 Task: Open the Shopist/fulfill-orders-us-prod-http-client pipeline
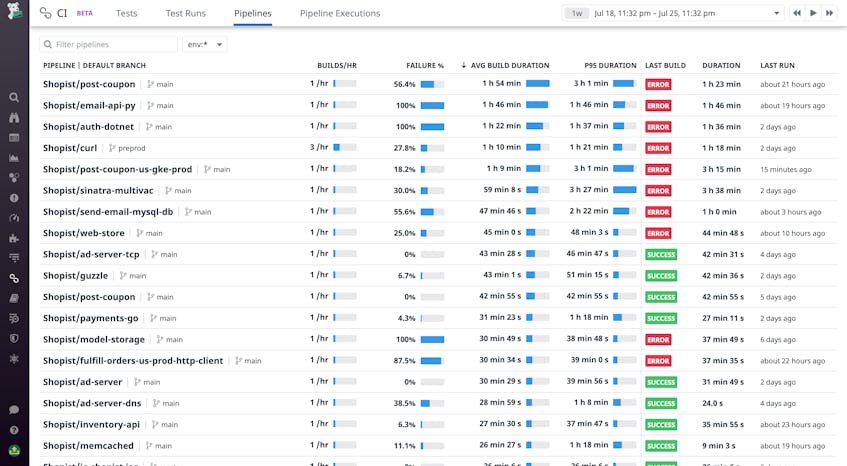133,361
